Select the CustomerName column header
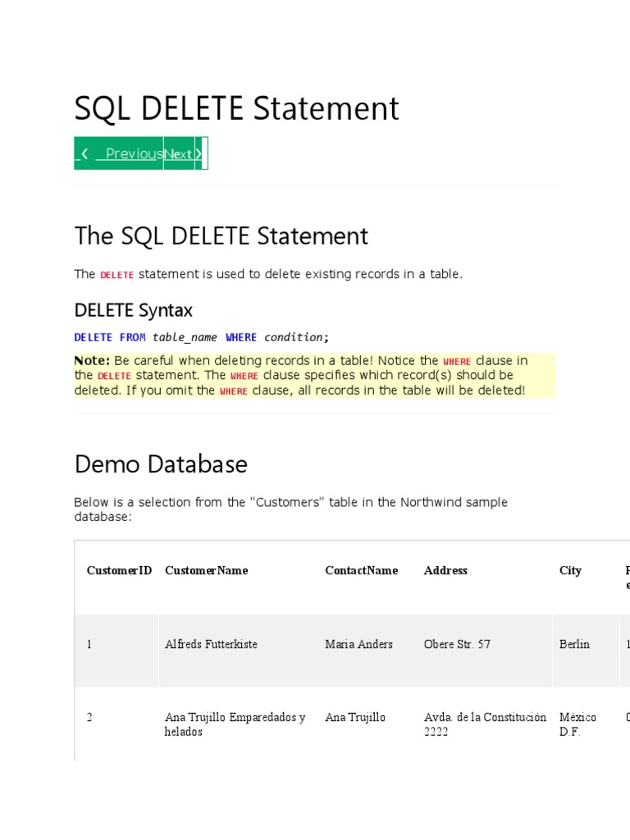 point(206,570)
